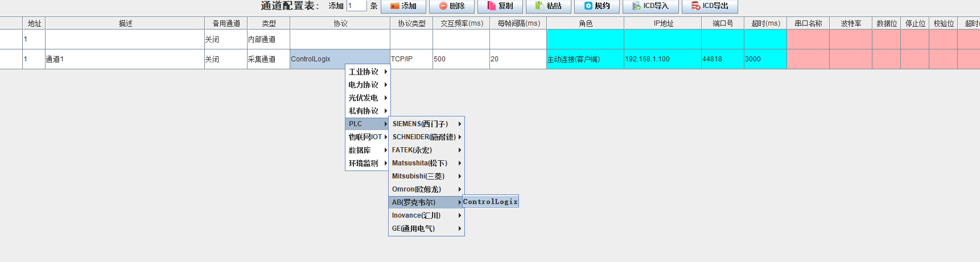Expand FATEK(永宏) submenu
980x262 pixels.
(426, 150)
